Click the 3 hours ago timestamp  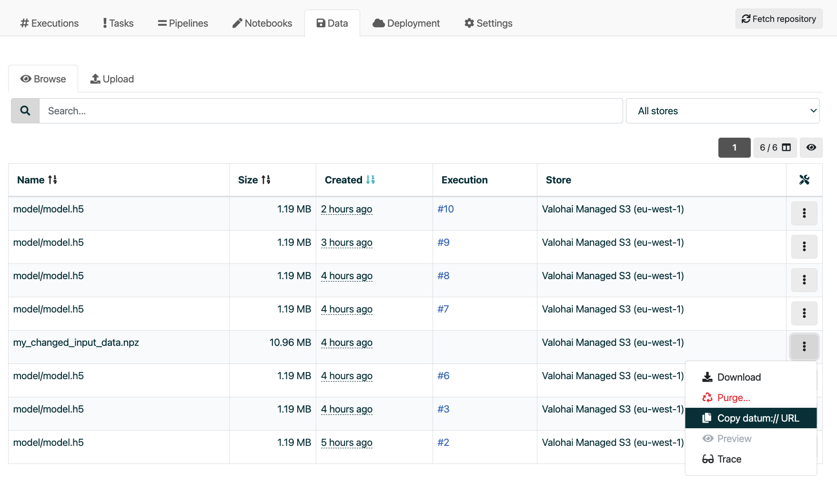click(346, 242)
